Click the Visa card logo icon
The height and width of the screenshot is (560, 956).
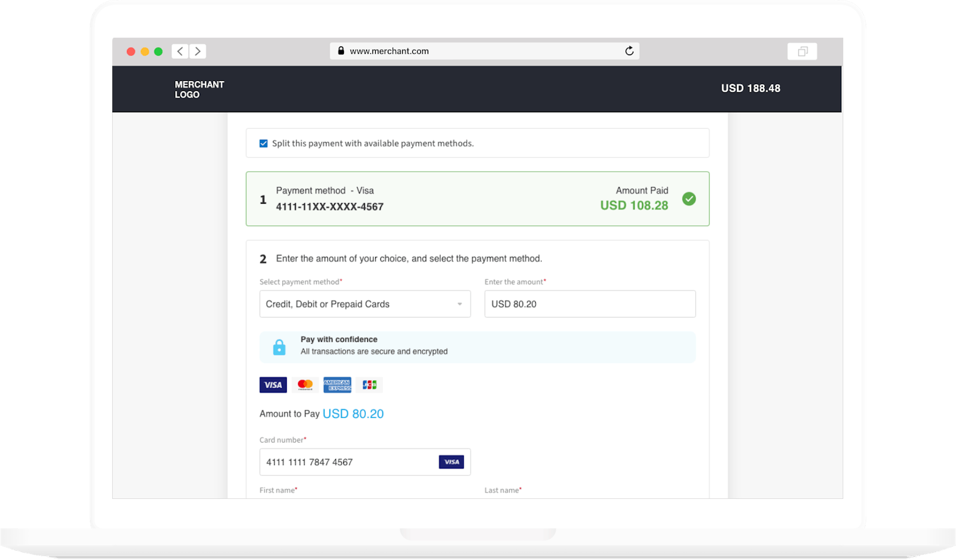tap(273, 385)
